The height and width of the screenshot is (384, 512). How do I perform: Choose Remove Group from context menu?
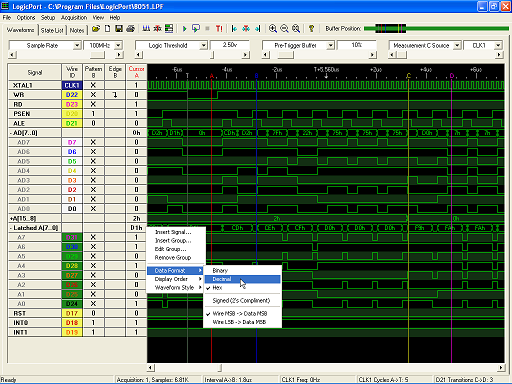[173, 258]
